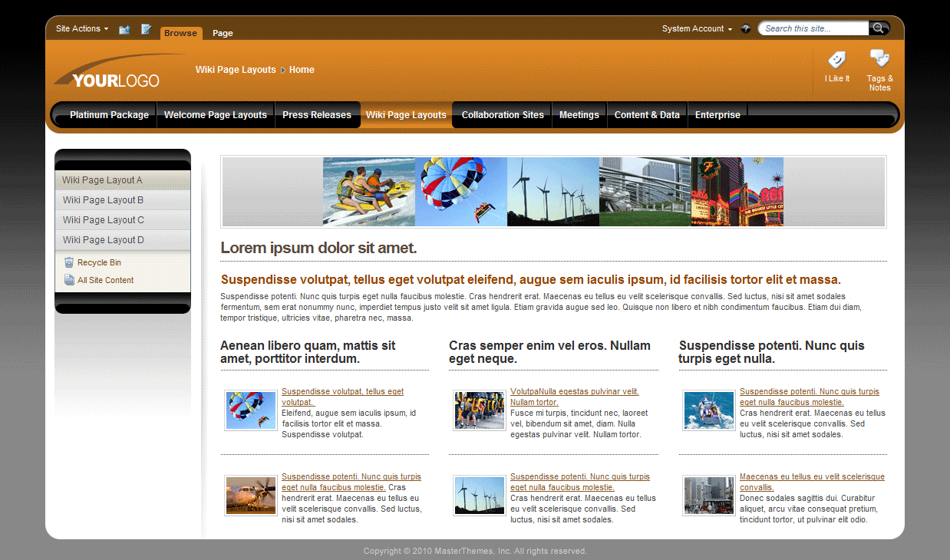Select Wiki Page Layout B in sidebar
Screen dimensions: 950x560
pyautogui.click(x=104, y=199)
